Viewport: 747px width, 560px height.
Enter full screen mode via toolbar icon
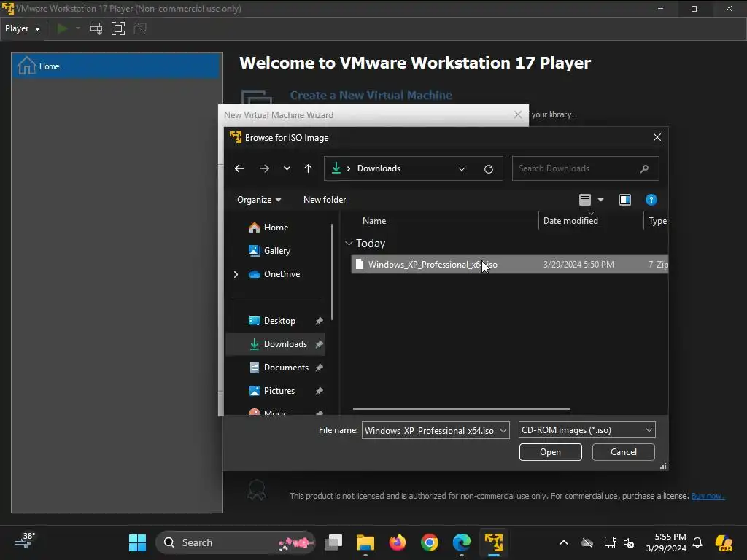coord(118,28)
